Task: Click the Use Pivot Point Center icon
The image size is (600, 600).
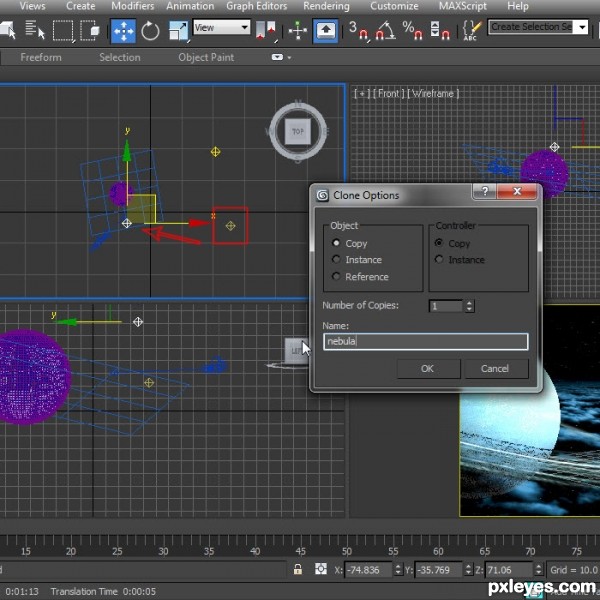Action: pos(266,30)
